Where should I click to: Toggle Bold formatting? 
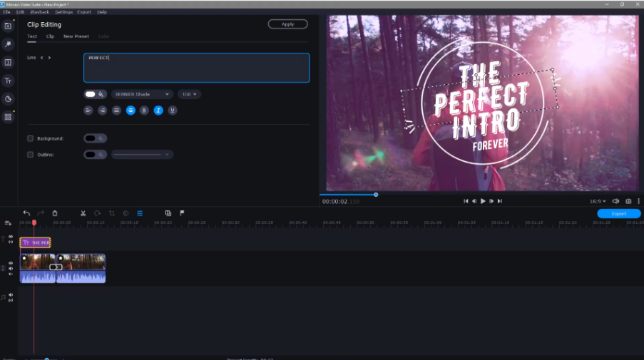coord(144,110)
